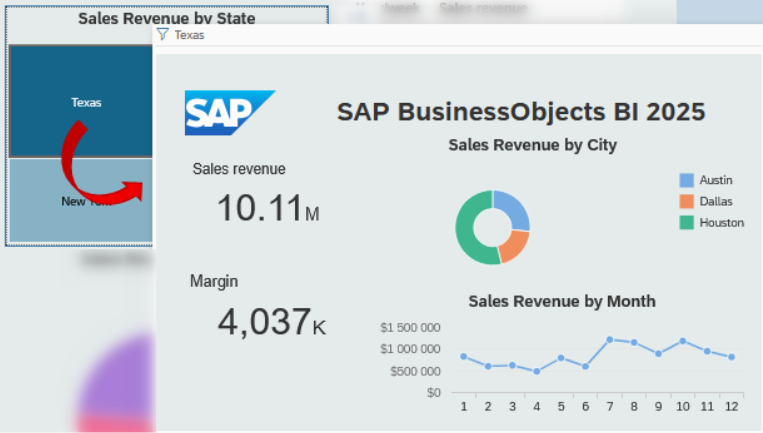Screen dimensions: 763x433
Task: Click the Texas filter label
Action: pos(189,35)
